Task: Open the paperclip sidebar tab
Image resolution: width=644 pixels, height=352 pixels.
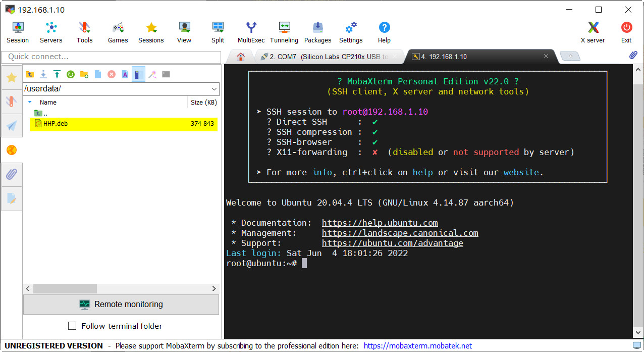Action: [x=12, y=174]
